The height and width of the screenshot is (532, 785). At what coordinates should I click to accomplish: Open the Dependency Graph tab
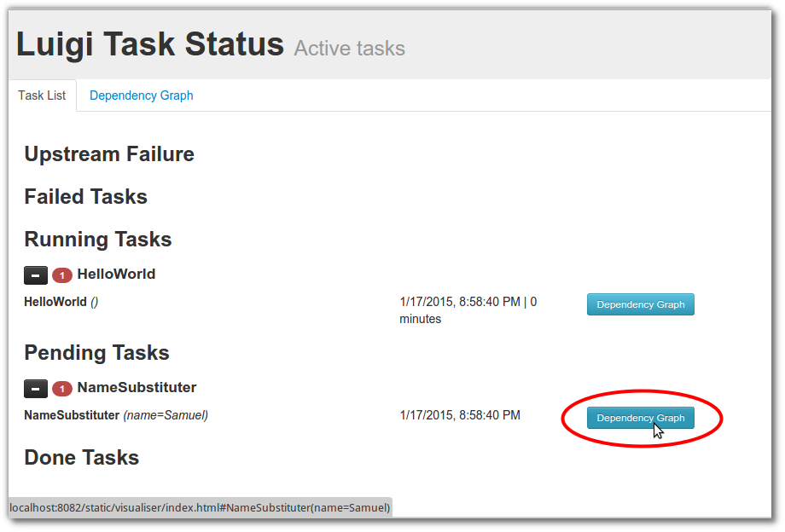tap(141, 95)
